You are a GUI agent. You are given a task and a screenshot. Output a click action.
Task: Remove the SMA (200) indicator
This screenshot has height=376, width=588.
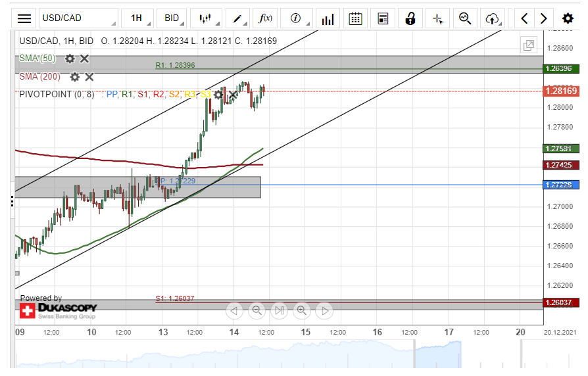point(89,77)
